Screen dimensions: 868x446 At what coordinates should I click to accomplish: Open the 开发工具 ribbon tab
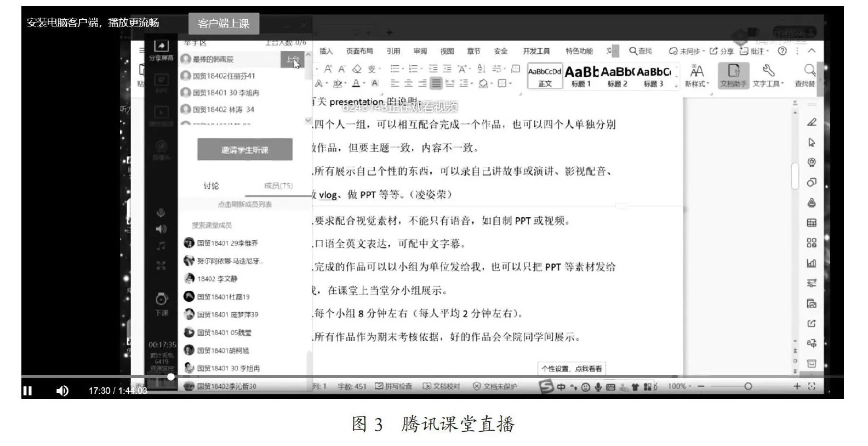tap(536, 51)
